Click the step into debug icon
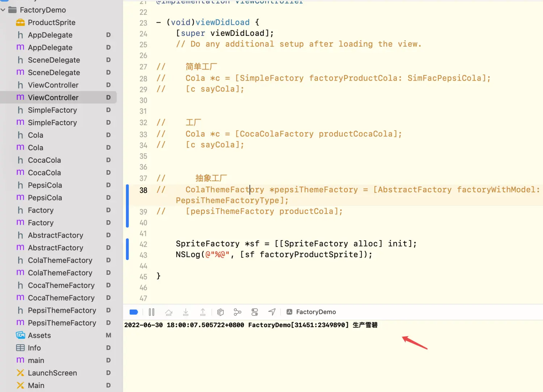543x392 pixels. tap(186, 312)
